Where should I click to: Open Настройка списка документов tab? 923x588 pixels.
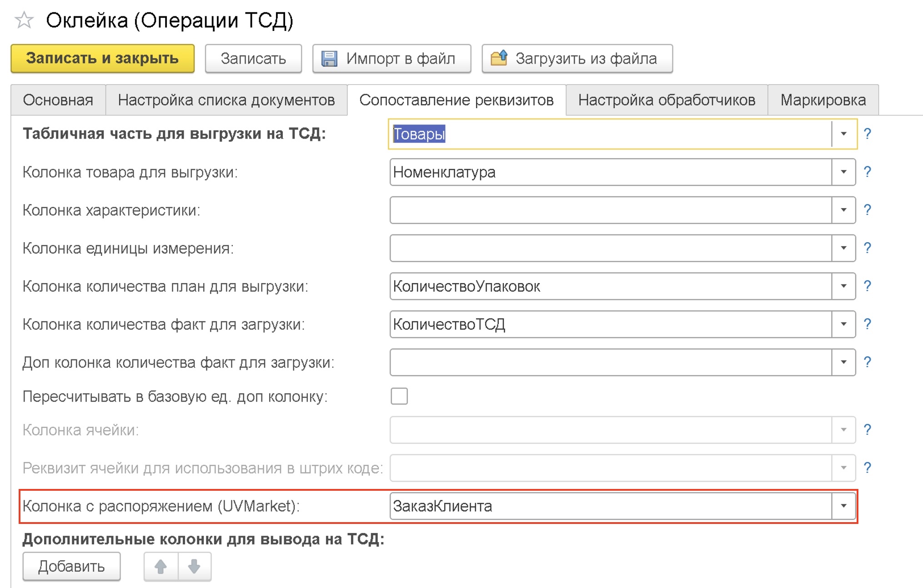[226, 100]
